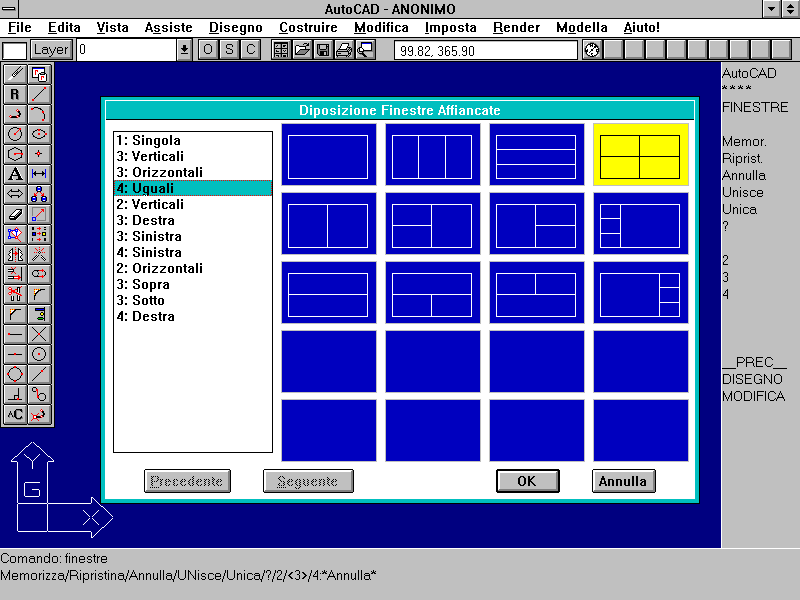The image size is (800, 600).
Task: Choose the two horizontal panes thumbnail
Action: 329,292
